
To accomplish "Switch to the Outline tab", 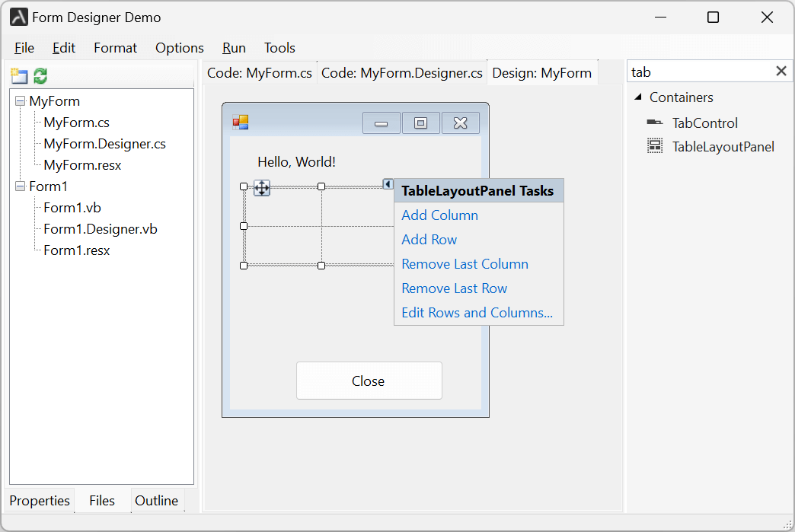I will pyautogui.click(x=157, y=501).
